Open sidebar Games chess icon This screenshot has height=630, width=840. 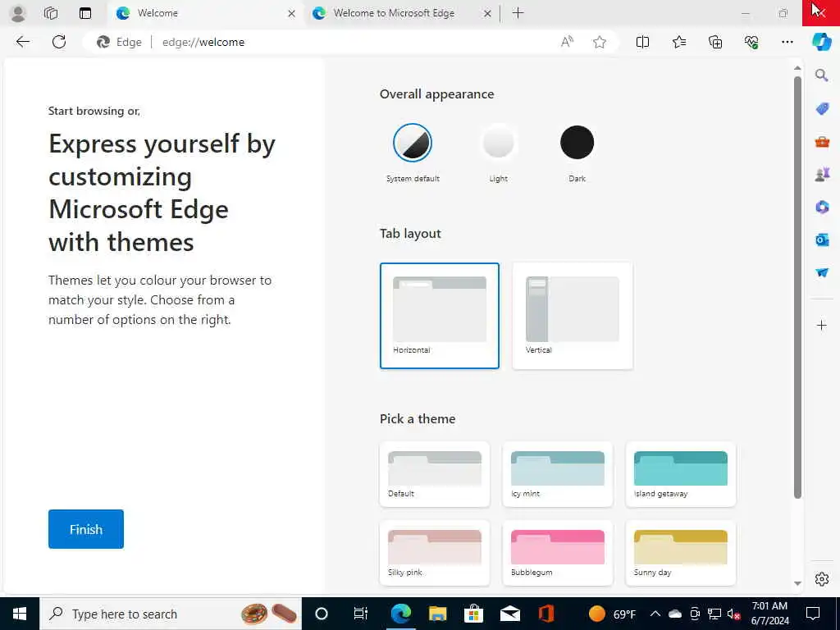[822, 175]
